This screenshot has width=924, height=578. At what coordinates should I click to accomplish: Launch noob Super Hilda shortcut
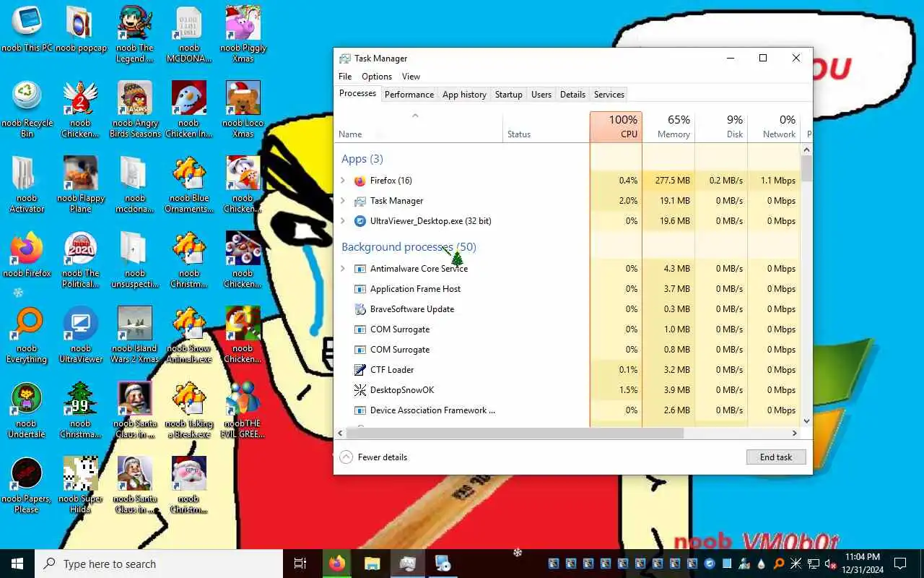(x=81, y=486)
